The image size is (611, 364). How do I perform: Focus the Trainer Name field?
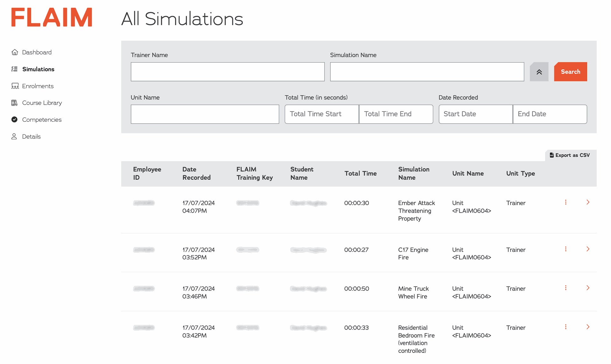tap(228, 72)
